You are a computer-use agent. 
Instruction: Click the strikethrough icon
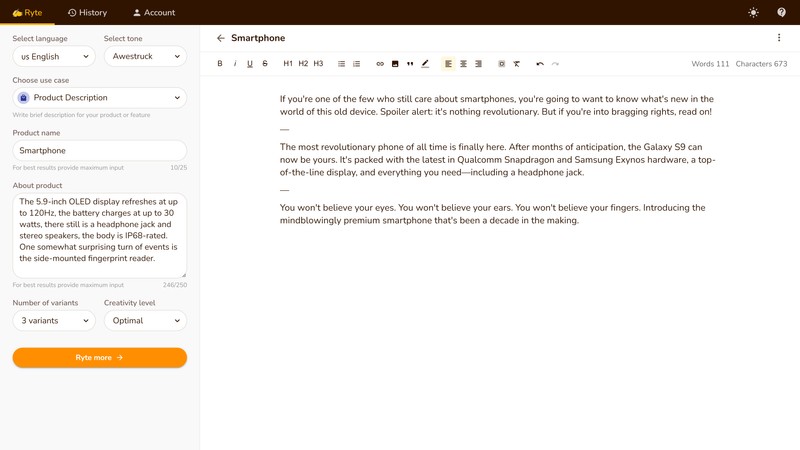pos(265,64)
